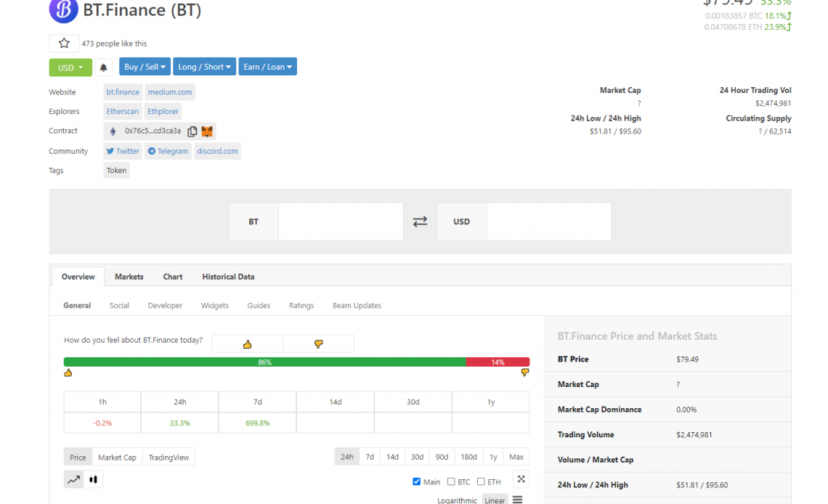
Task: Click the BT.Finance coin logo
Action: [63, 9]
